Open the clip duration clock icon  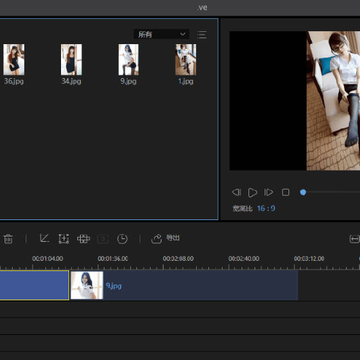(122, 239)
